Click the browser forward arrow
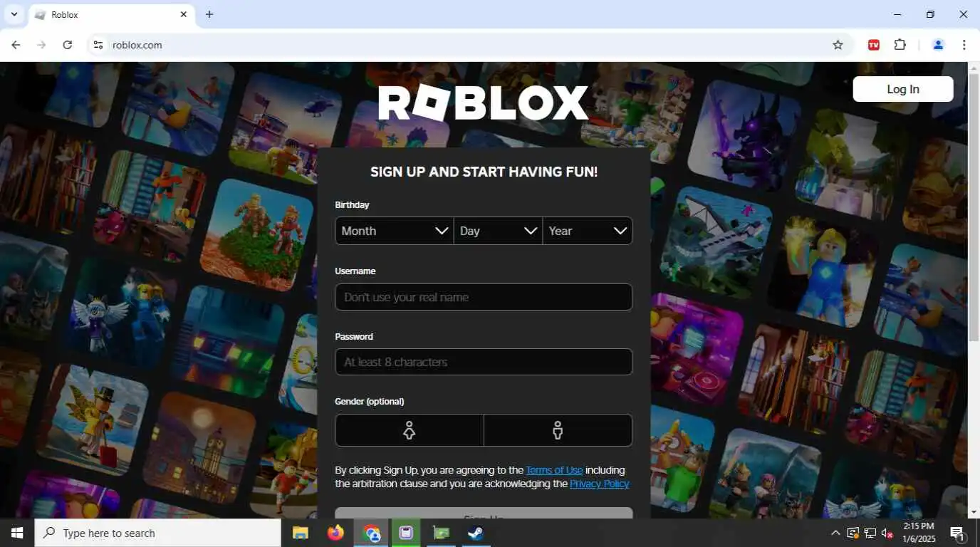980x547 pixels. [41, 45]
